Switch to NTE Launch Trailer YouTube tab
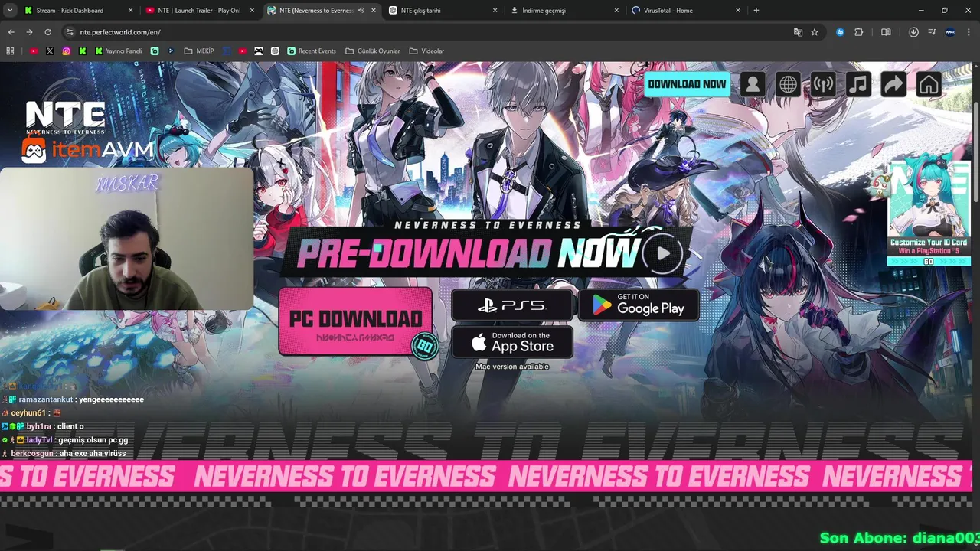Image resolution: width=980 pixels, height=551 pixels. point(199,11)
